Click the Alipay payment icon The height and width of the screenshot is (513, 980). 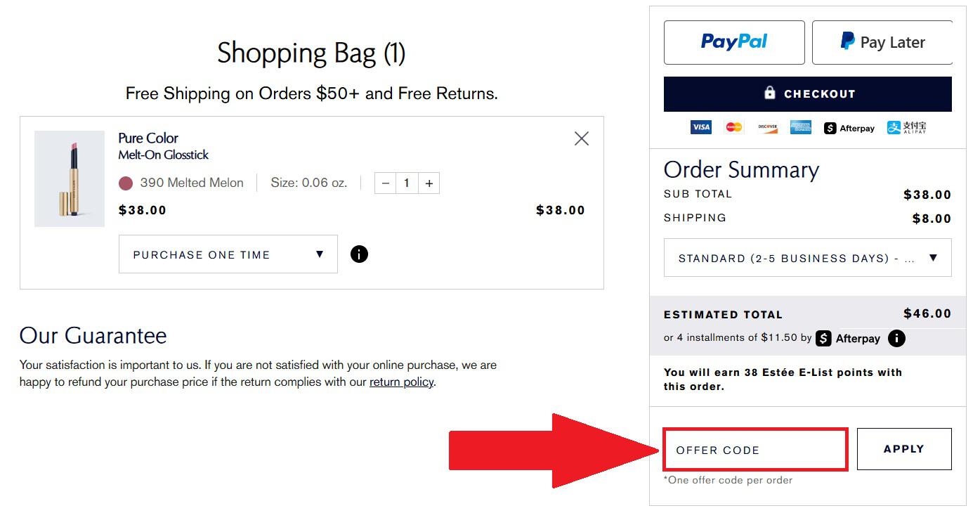[906, 127]
